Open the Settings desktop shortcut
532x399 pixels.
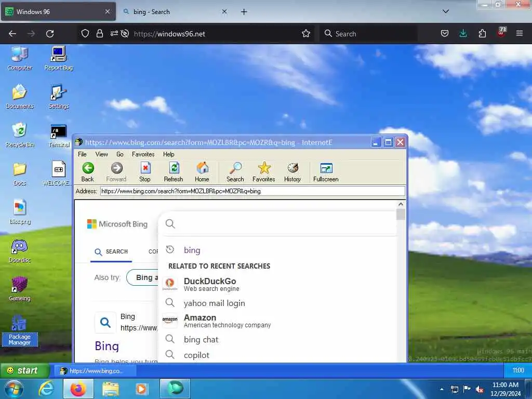[59, 97]
